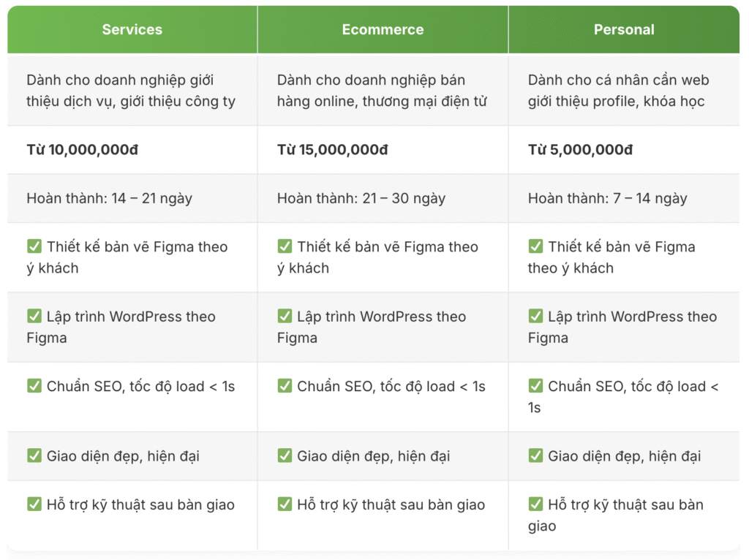Image resolution: width=749 pixels, height=560 pixels.
Task: Click the Personal Figma design checkmark icon
Action: click(535, 246)
